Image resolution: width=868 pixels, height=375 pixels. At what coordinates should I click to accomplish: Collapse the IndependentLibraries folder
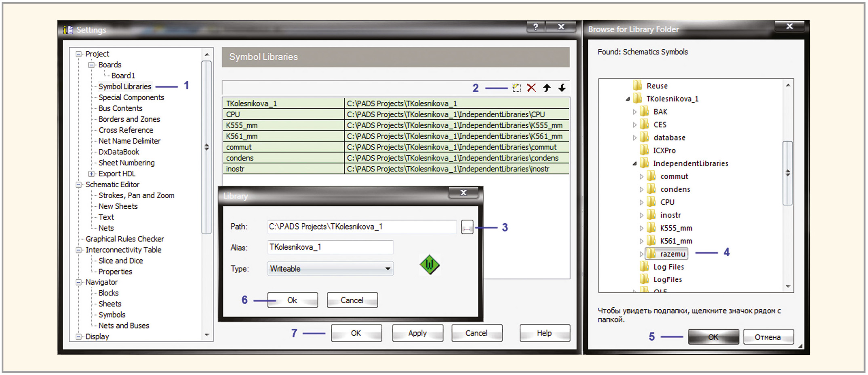coord(634,163)
